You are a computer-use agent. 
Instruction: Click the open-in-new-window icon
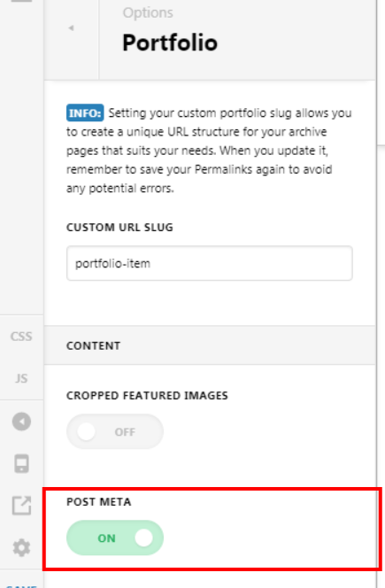coord(21,506)
